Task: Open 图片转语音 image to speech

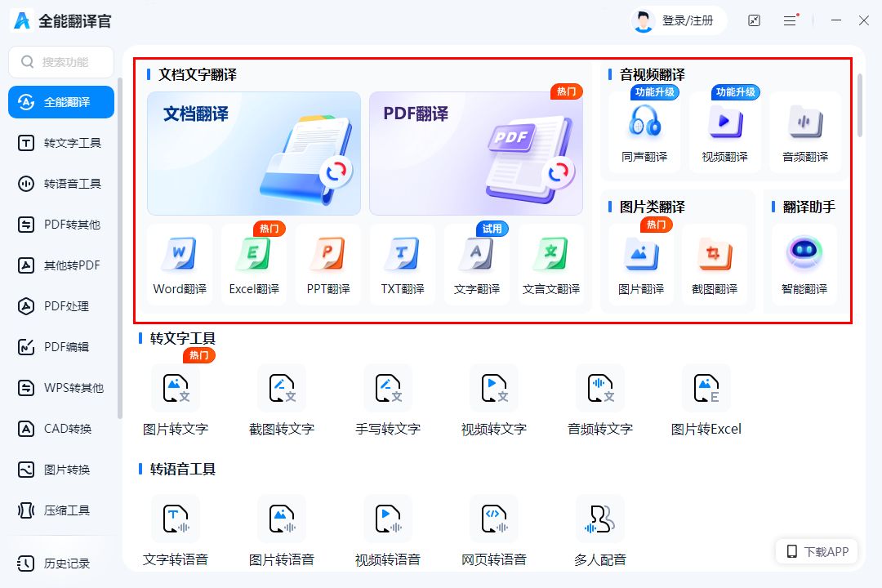Action: tap(282, 531)
